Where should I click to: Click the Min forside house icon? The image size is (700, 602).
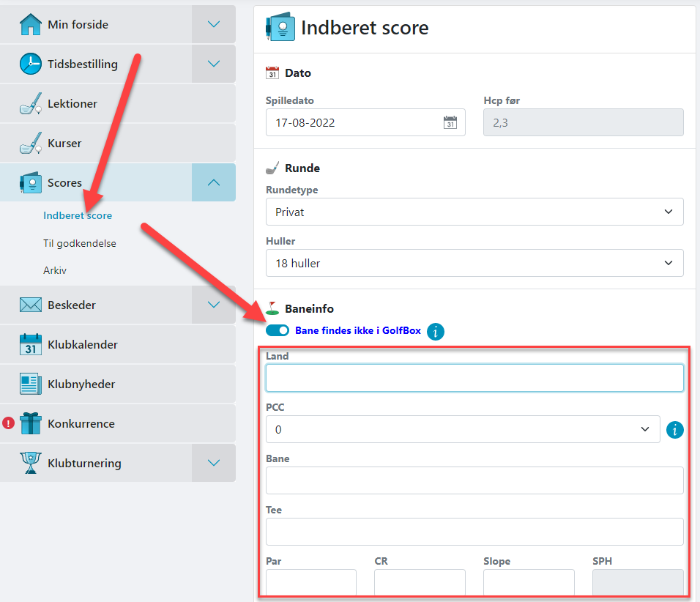pos(30,24)
